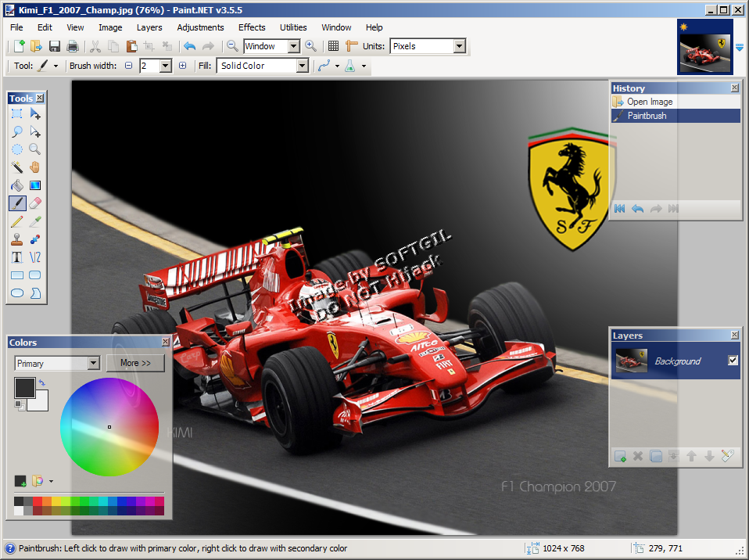Select the Magic Wand tool
This screenshot has width=749, height=560.
point(16,167)
